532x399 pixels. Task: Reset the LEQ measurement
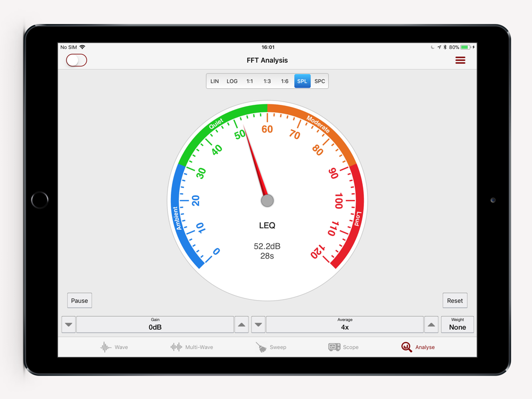(455, 301)
